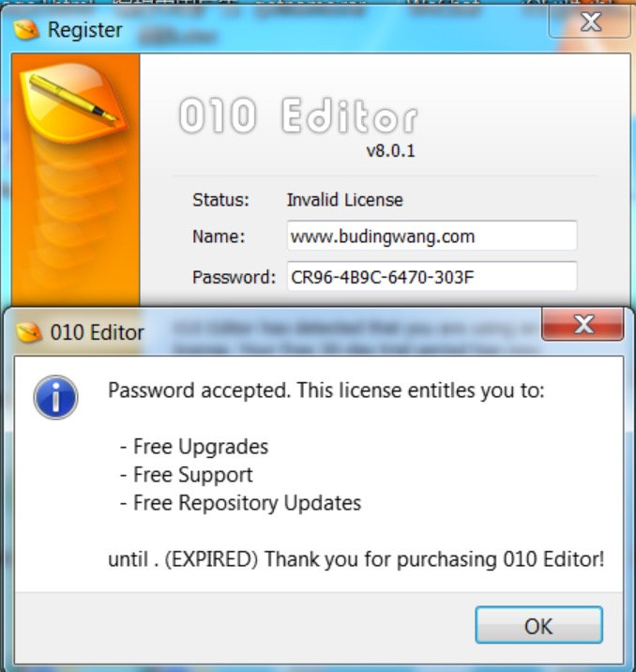Viewport: 636px width, 672px height.
Task: Click the blue information icon
Action: point(55,397)
